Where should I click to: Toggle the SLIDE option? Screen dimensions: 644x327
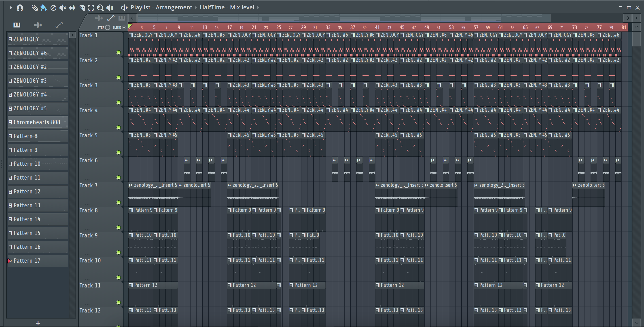pyautogui.click(x=124, y=27)
